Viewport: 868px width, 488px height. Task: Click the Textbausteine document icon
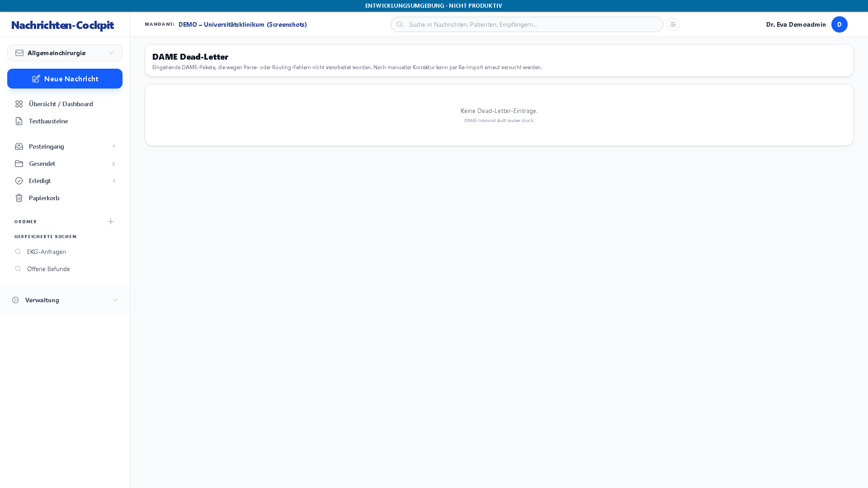coord(19,121)
